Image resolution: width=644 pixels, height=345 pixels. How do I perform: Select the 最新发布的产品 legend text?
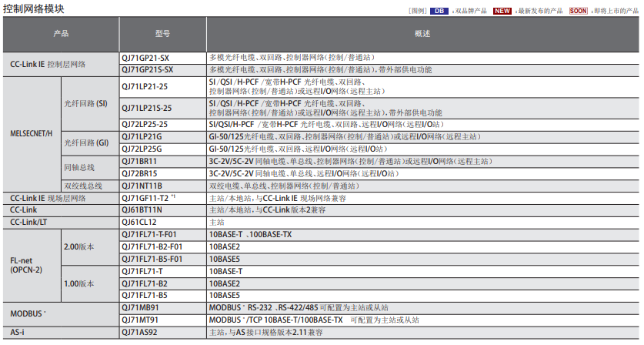[x=540, y=11]
